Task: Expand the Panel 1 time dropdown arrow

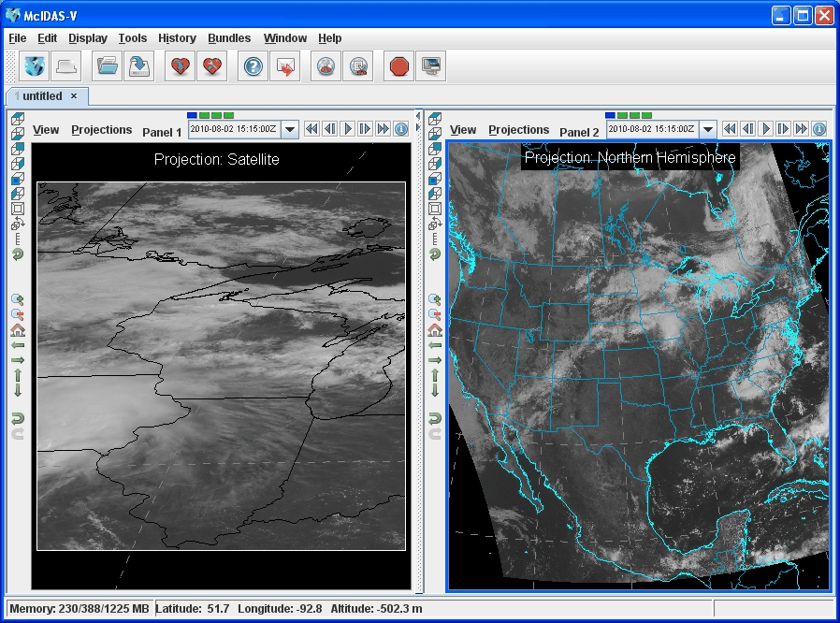Action: [290, 130]
